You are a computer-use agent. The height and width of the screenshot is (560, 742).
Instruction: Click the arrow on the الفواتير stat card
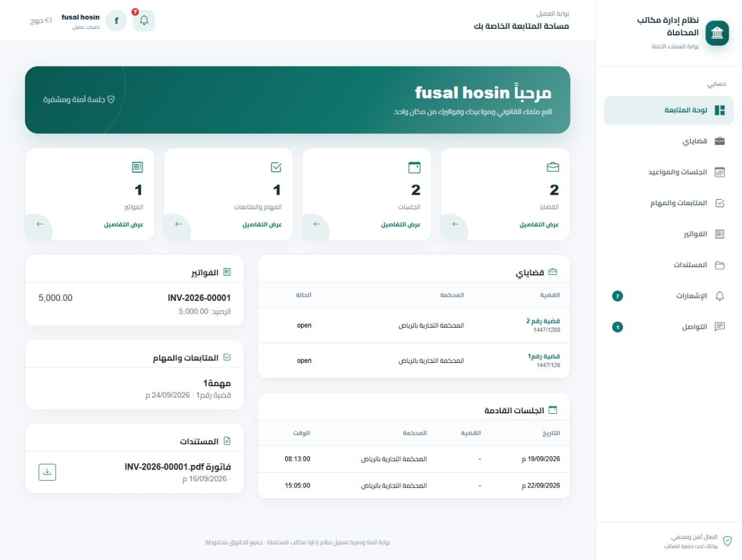coord(39,224)
